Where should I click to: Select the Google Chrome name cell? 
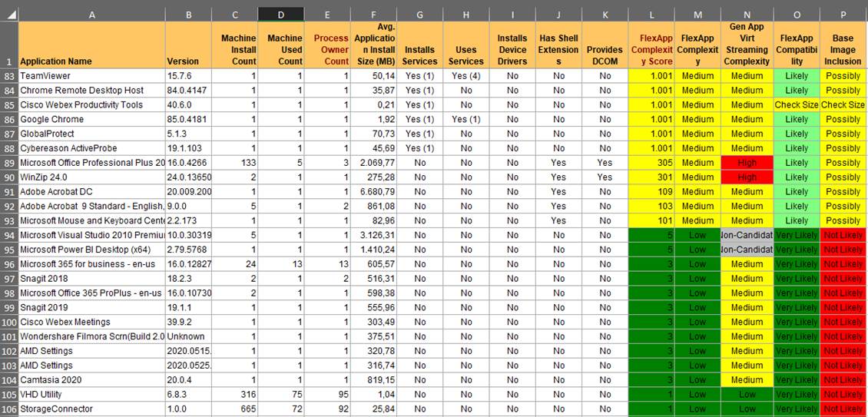(91, 120)
